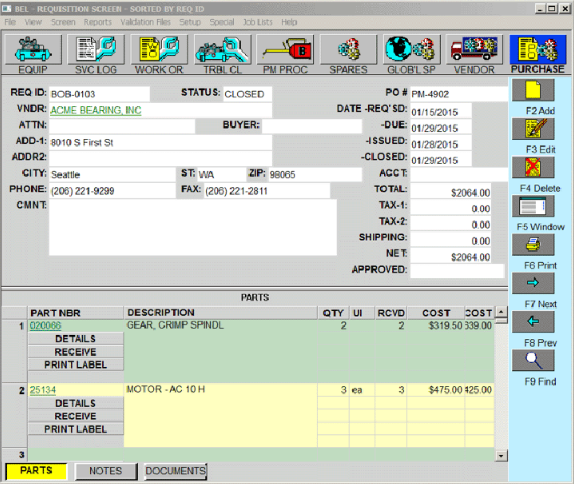Switch to the DOCUMENTS tab
Image resolution: width=574 pixels, height=484 pixels.
pos(175,471)
